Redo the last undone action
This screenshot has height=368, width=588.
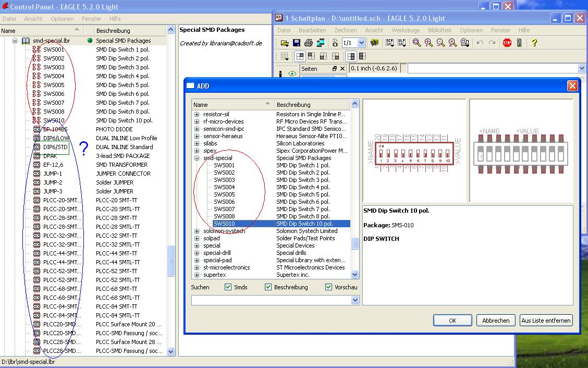point(492,43)
